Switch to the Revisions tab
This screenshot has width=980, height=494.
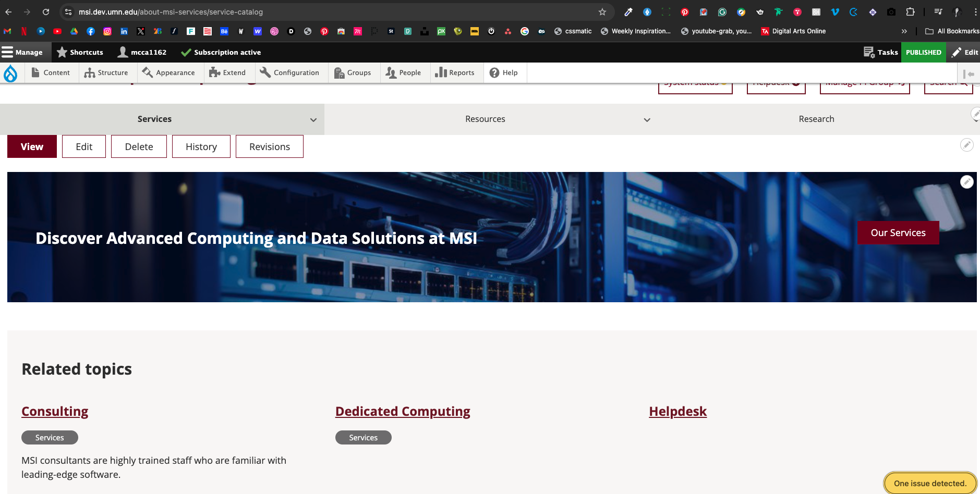coord(269,147)
